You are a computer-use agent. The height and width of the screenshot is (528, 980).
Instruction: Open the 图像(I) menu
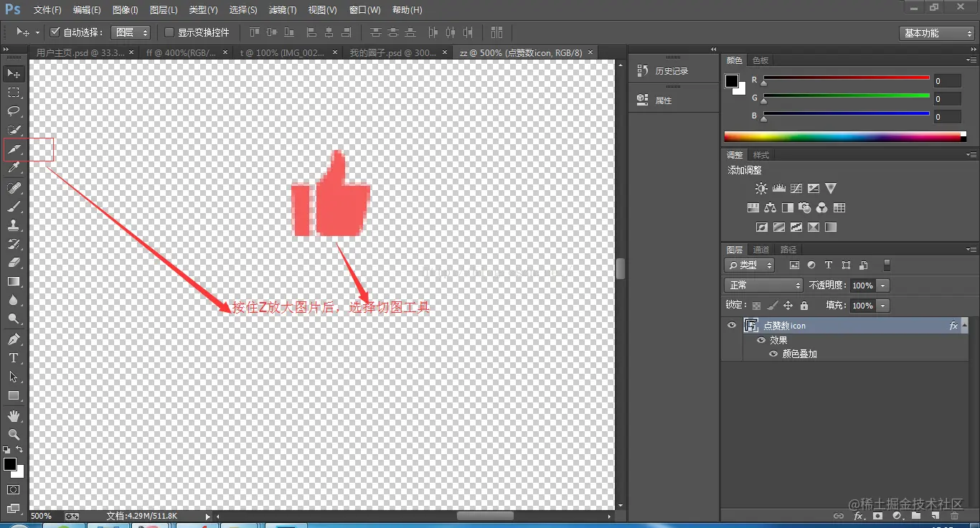(x=126, y=10)
